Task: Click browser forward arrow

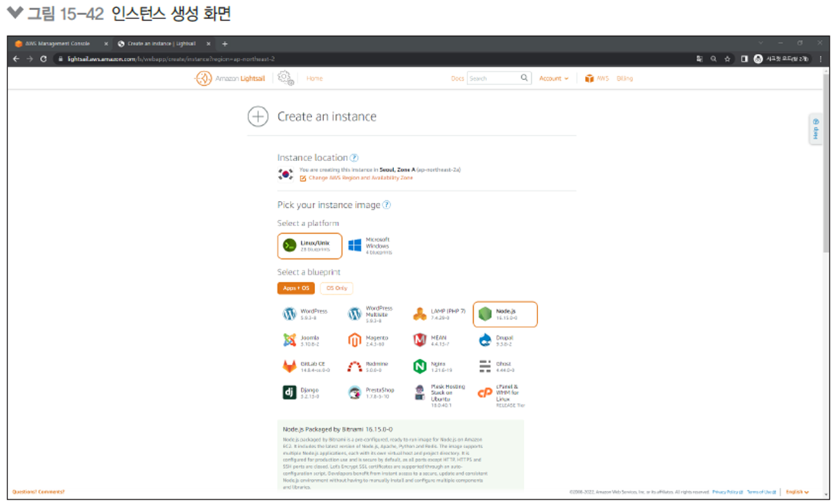Action: pyautogui.click(x=30, y=59)
